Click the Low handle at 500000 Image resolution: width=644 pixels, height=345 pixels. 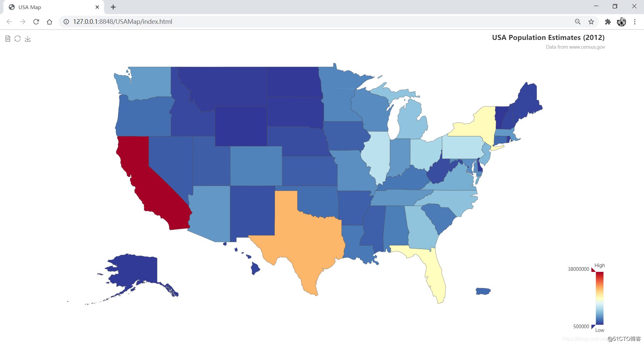593,327
